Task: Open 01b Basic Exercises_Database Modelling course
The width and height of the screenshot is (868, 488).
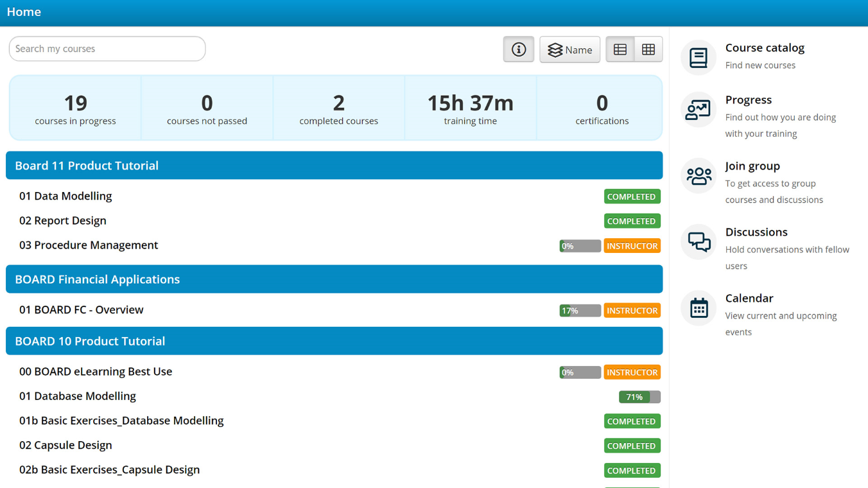Action: [x=121, y=421]
